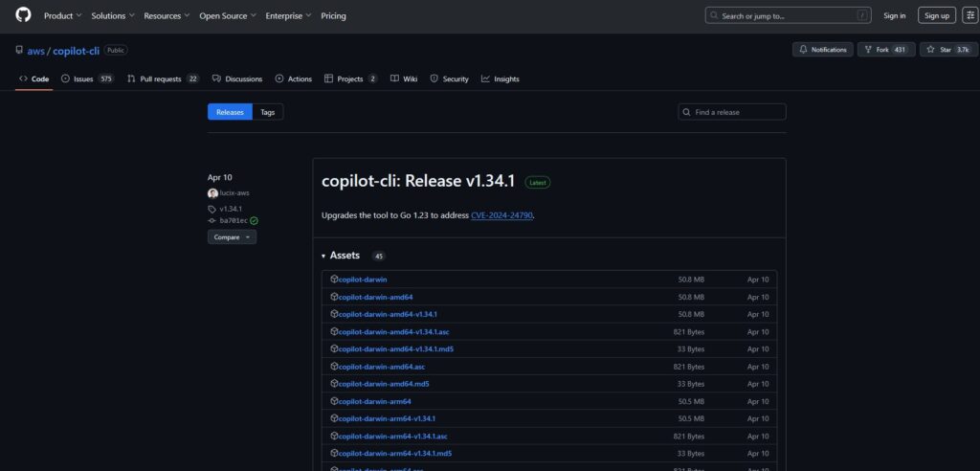The height and width of the screenshot is (471, 980).
Task: Download copilot-darwin-amd64-v1.34.1 asset
Action: tap(388, 314)
